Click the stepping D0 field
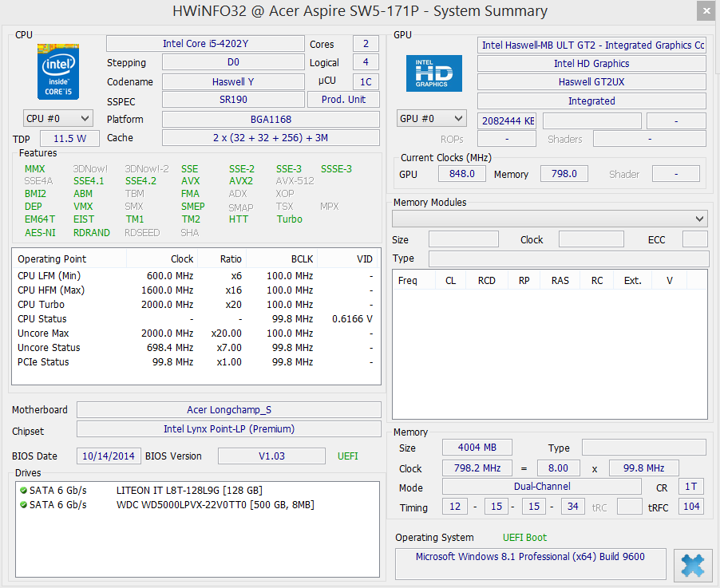The width and height of the screenshot is (720, 588). [233, 62]
